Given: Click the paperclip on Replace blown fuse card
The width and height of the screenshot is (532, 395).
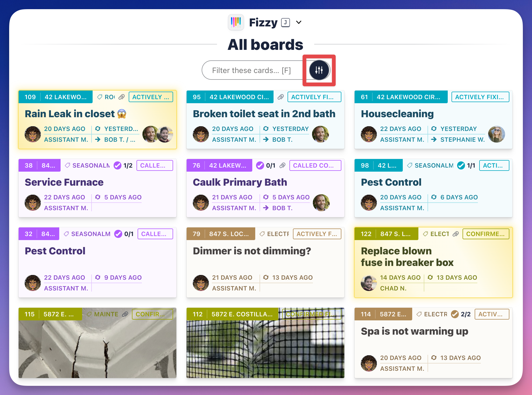Looking at the screenshot, I should (x=456, y=234).
